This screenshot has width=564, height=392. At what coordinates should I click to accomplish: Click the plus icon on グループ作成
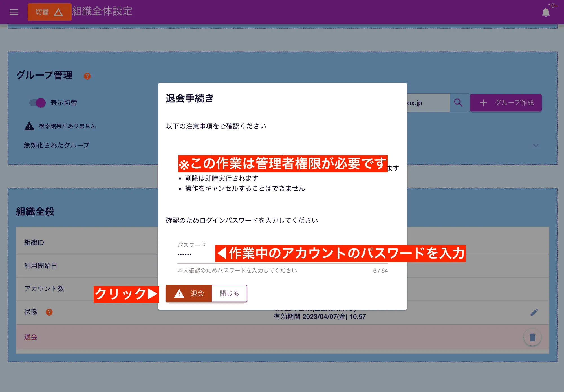click(484, 103)
